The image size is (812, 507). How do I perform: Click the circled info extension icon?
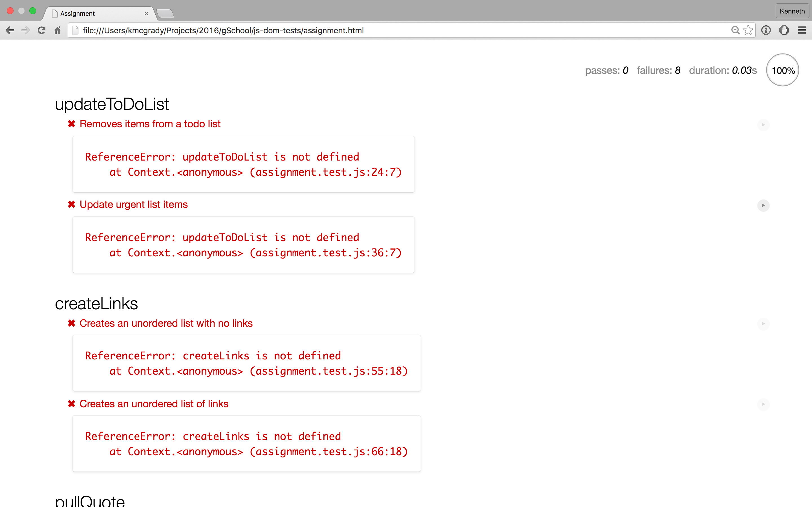pos(766,30)
